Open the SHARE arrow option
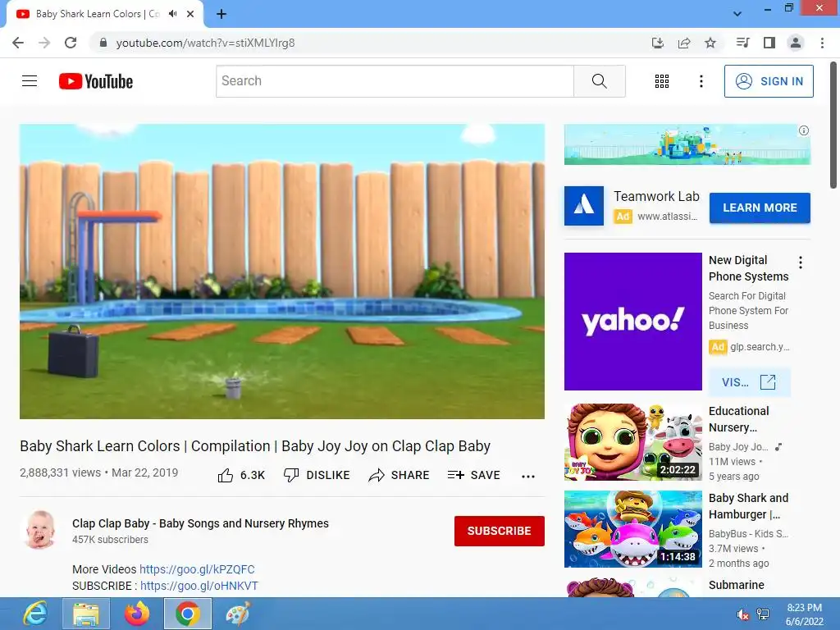 [x=399, y=475]
